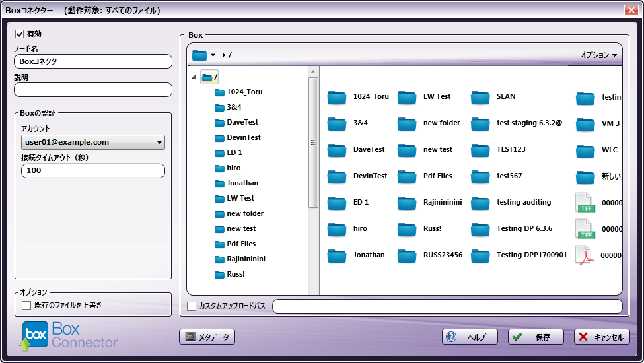
Task: Click the メタデータ button
Action: tap(207, 337)
